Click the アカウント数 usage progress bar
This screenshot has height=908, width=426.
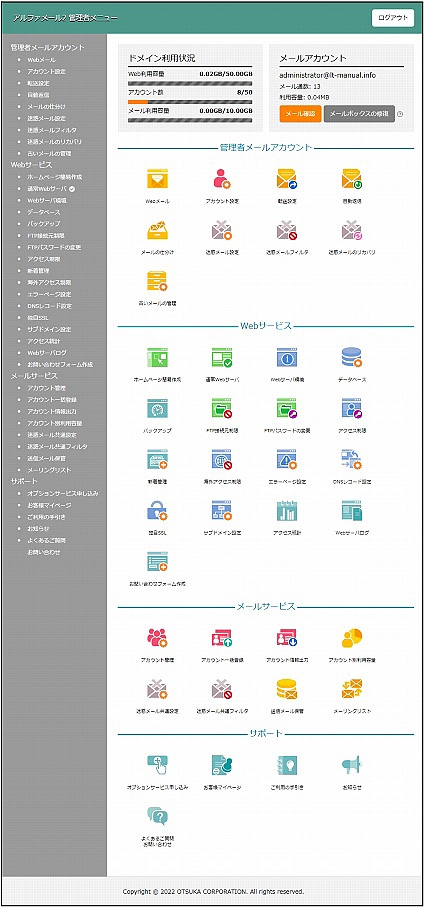pyautogui.click(x=190, y=101)
